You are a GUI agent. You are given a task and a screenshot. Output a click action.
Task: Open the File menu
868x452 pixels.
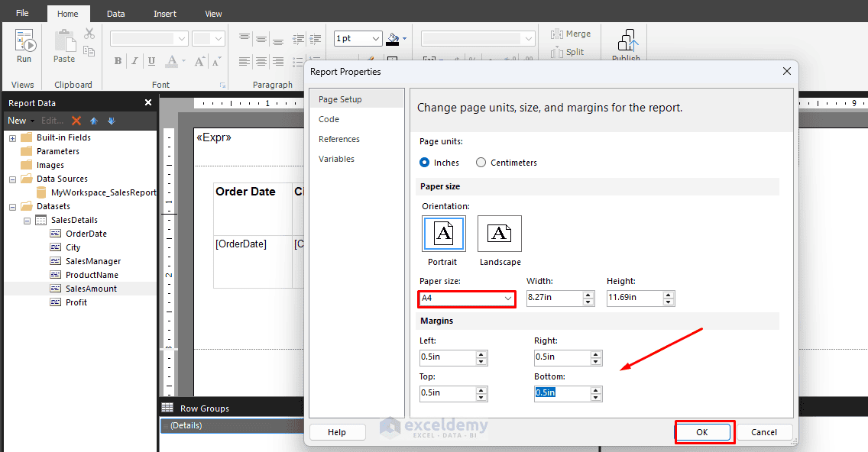(23, 13)
